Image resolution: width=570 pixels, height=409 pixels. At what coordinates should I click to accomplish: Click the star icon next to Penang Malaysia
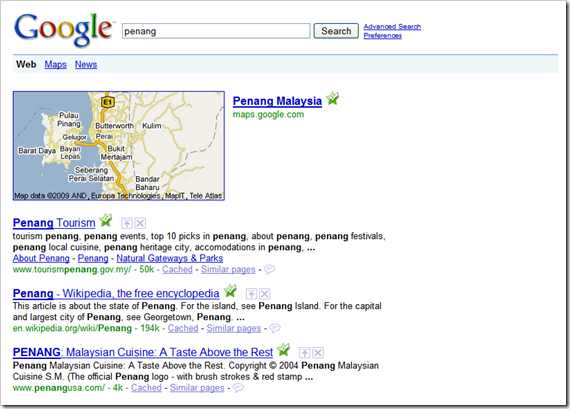332,99
